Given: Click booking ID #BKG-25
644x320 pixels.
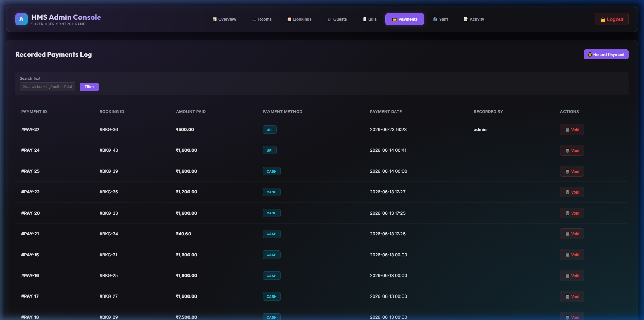Looking at the screenshot, I should (x=109, y=275).
